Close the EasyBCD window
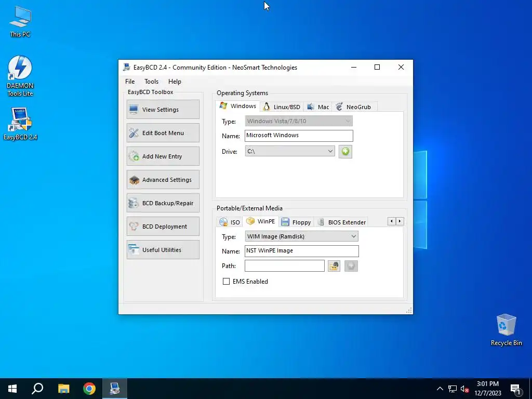Viewport: 532px width, 399px height. point(401,67)
